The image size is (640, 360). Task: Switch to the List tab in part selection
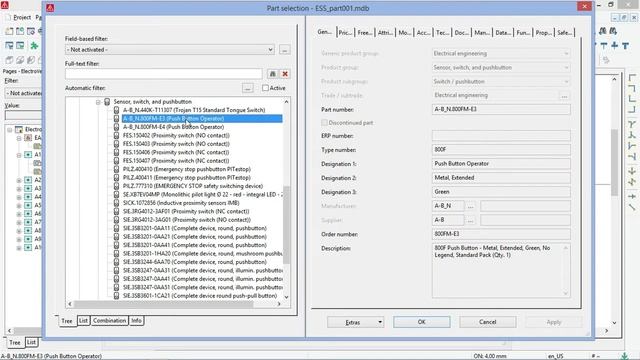pyautogui.click(x=83, y=320)
